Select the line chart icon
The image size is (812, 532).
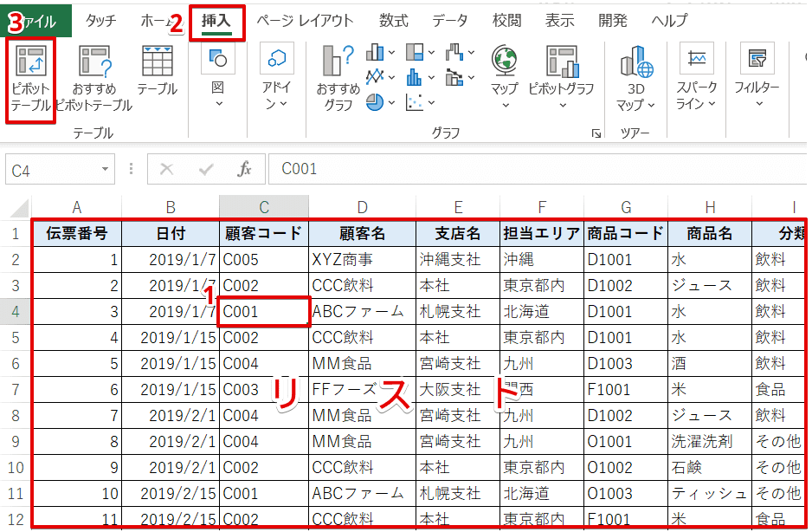[375, 75]
